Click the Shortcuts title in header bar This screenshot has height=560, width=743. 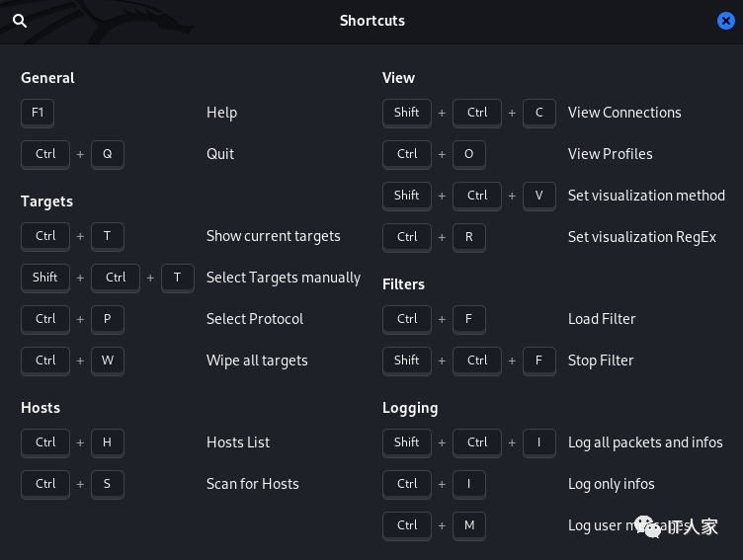pyautogui.click(x=372, y=21)
